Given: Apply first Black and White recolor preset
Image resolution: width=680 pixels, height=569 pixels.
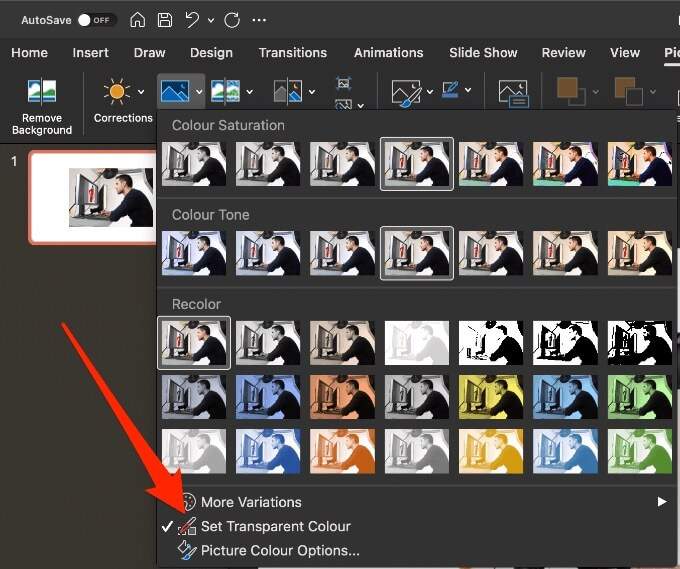Looking at the screenshot, I should pos(491,343).
